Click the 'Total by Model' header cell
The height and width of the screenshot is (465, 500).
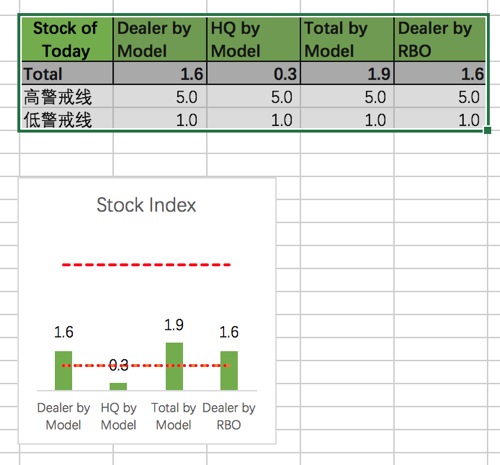(347, 39)
